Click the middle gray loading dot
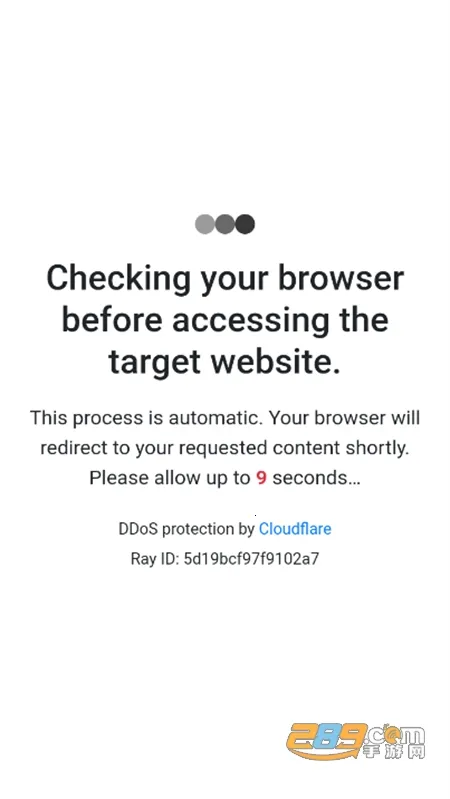This screenshot has height=799, width=450. tap(225, 224)
